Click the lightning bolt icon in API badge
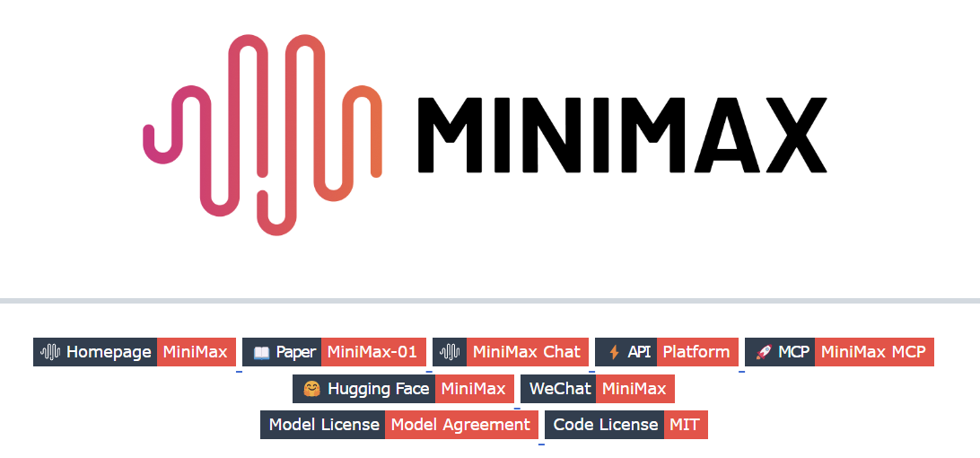The width and height of the screenshot is (980, 458). [614, 353]
